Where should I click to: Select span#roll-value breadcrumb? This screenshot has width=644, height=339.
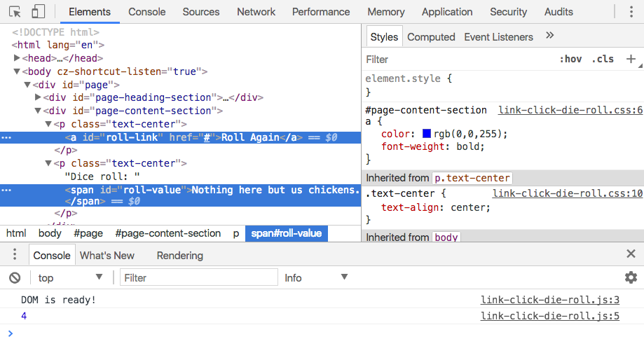click(287, 233)
